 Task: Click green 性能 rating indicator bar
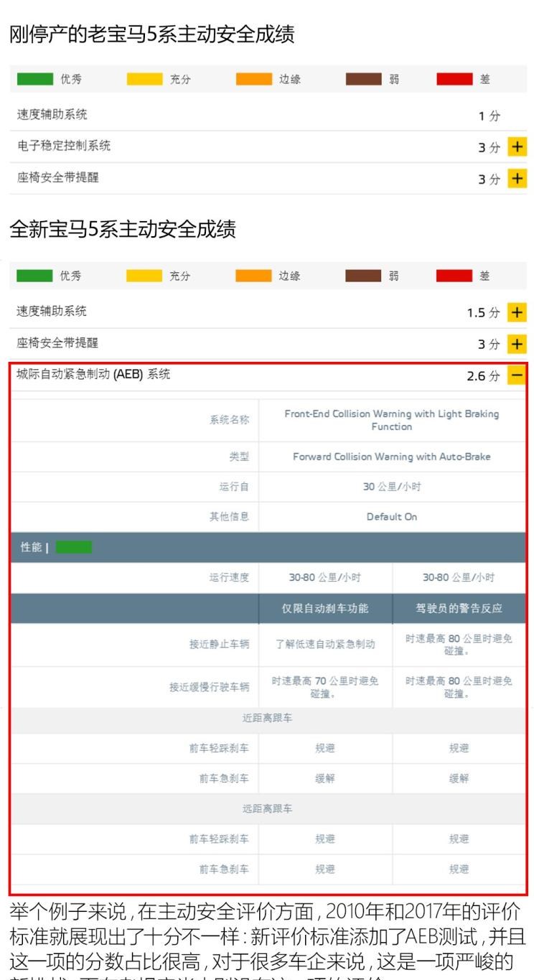pyautogui.click(x=74, y=547)
